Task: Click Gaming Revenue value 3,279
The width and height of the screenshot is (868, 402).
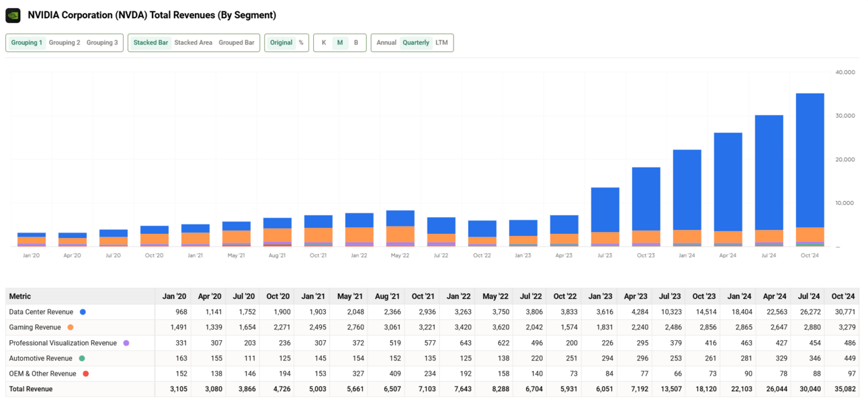Action: (846, 327)
